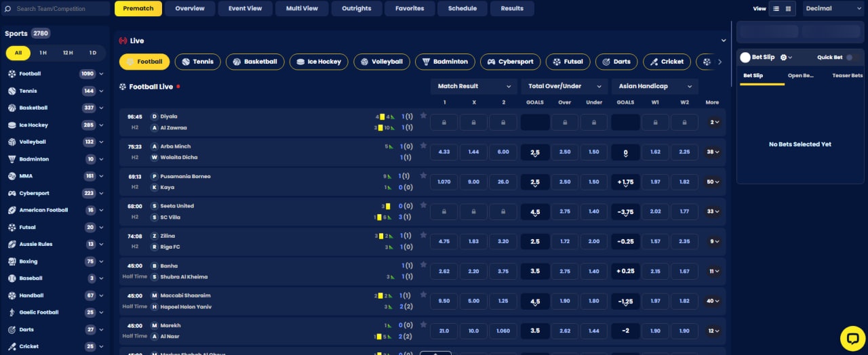Favorite the Diyala vs Al Zawraa match star
Screen dimensions: 868x355
(x=423, y=116)
